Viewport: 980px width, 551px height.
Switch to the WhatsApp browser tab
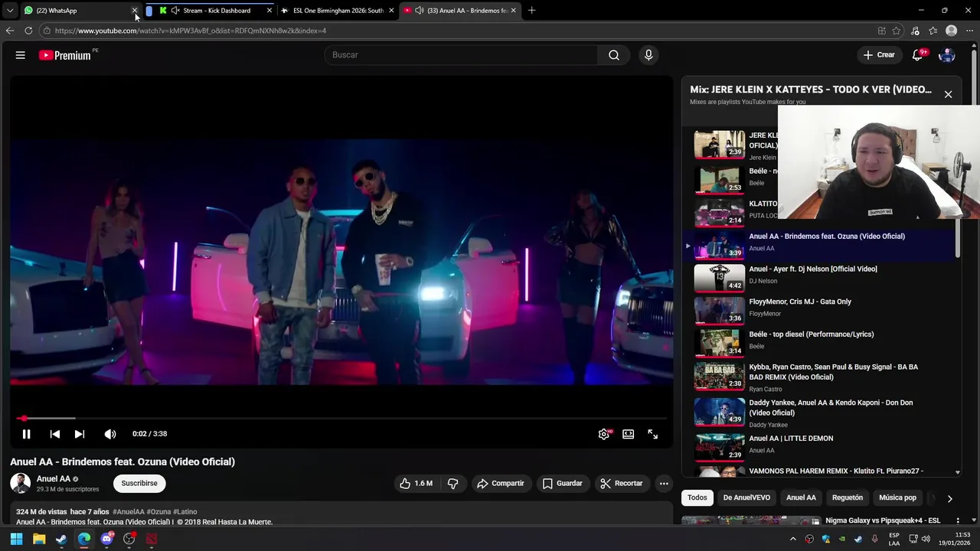pos(77,11)
